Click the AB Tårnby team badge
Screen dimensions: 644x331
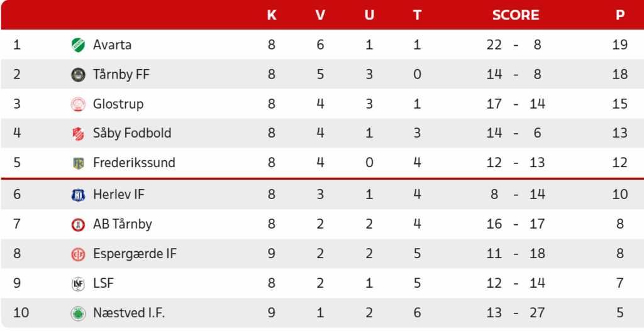pyautogui.click(x=78, y=224)
